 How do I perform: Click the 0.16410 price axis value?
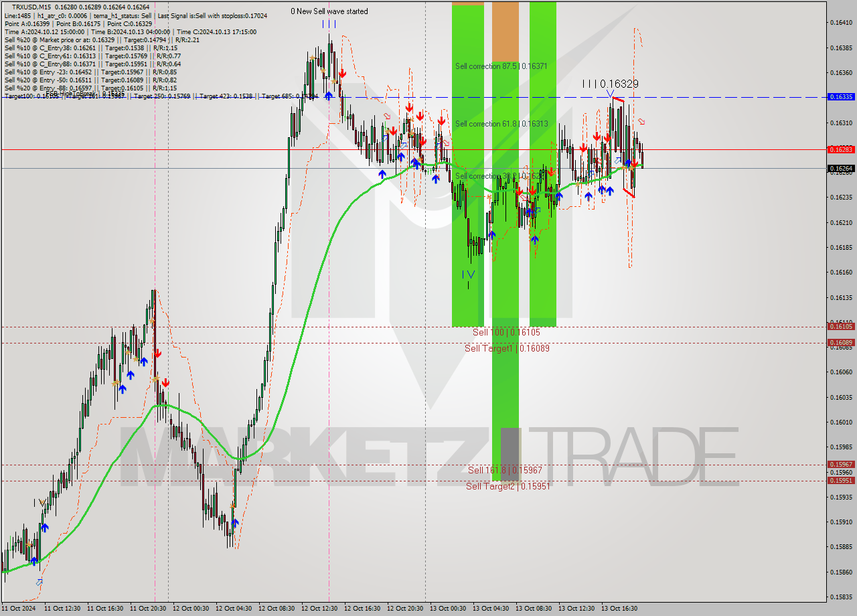click(841, 23)
